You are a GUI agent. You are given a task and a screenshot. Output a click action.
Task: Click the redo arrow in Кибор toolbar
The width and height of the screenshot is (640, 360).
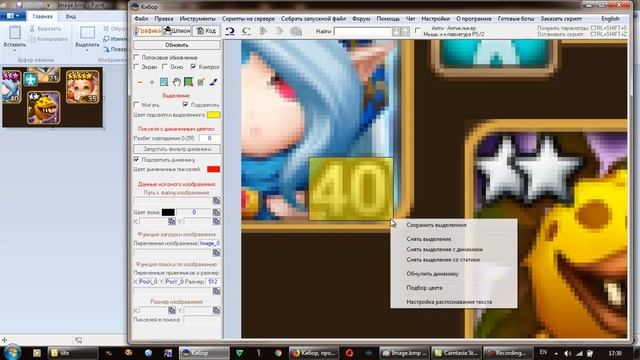[x=246, y=31]
